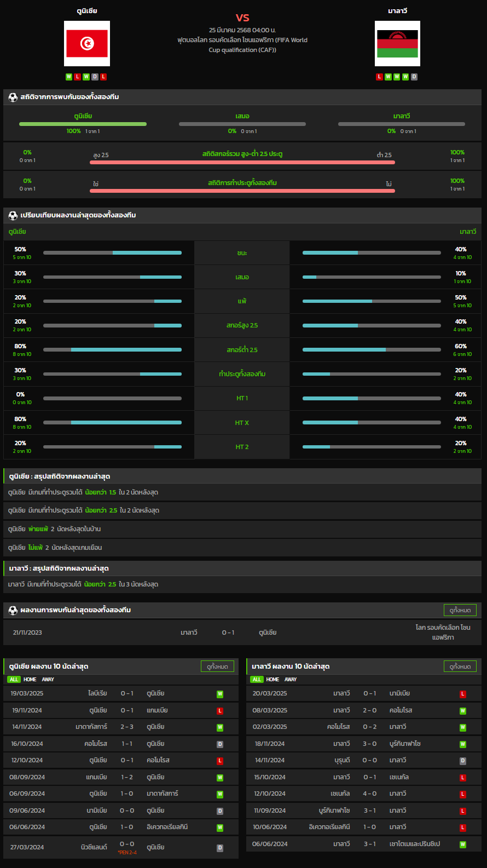Click the L badge for the 19/11/2024 Tunisia match

[220, 711]
